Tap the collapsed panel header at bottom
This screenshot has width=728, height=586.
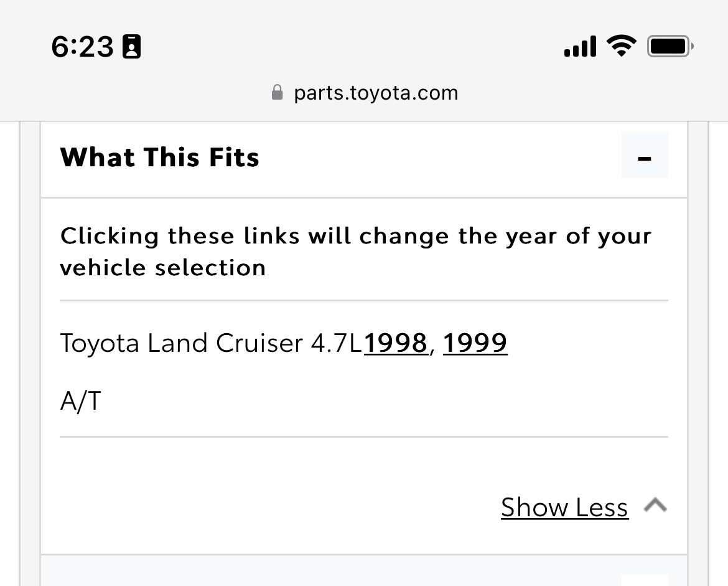click(x=364, y=570)
